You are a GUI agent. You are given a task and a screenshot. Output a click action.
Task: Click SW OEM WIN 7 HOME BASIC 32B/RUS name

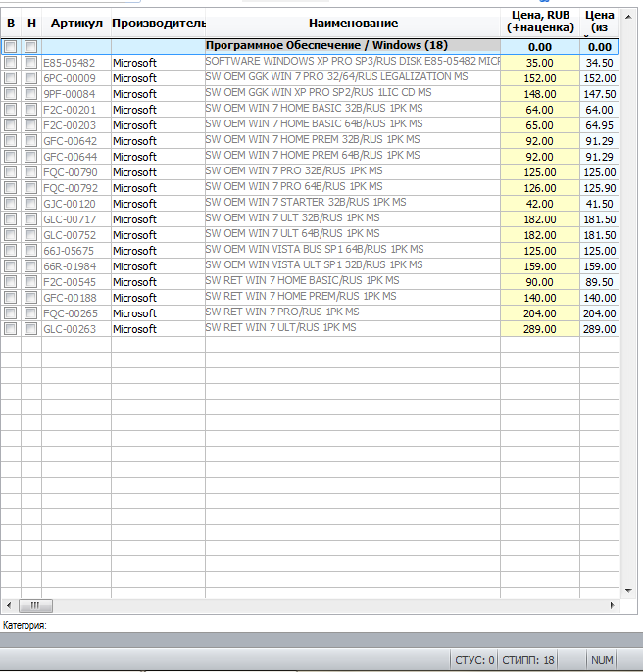tap(314, 108)
